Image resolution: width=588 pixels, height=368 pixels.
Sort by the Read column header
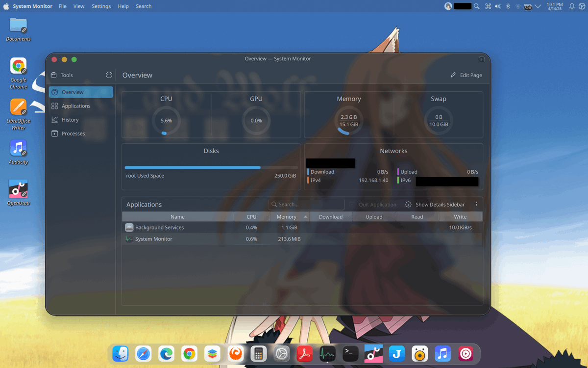tap(417, 217)
